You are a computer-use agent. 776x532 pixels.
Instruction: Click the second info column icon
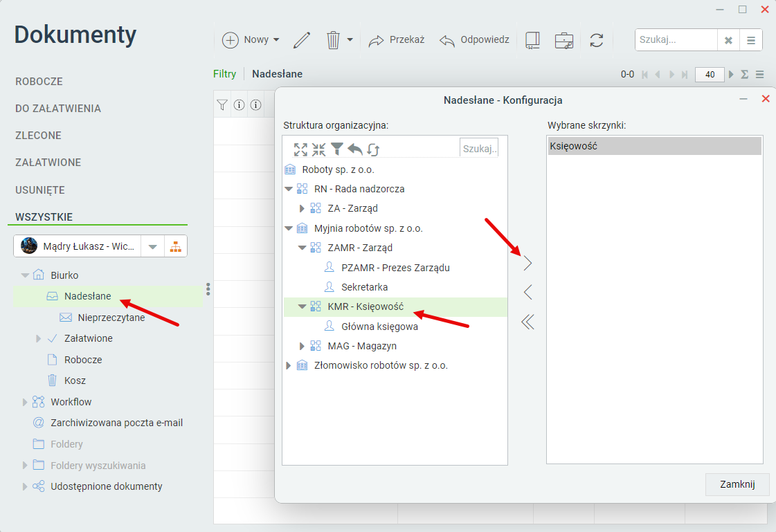256,105
